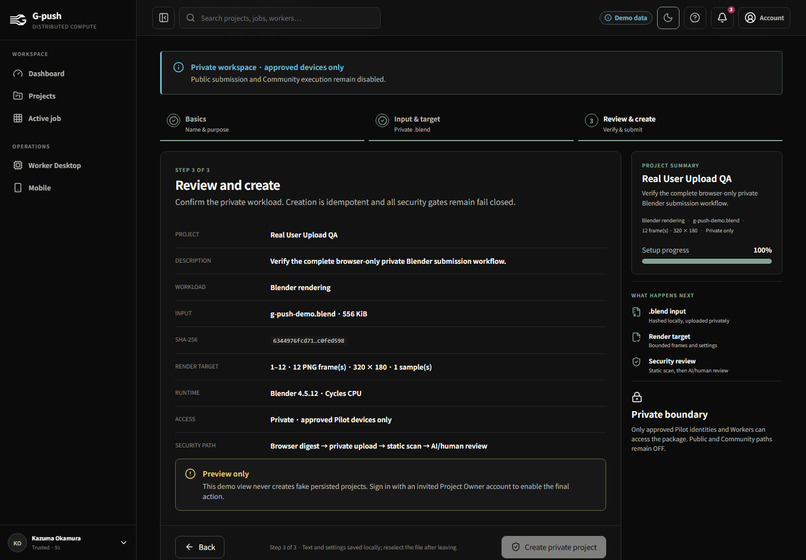The height and width of the screenshot is (560, 806).
Task: Focus the search projects input field
Action: pyautogui.click(x=280, y=18)
